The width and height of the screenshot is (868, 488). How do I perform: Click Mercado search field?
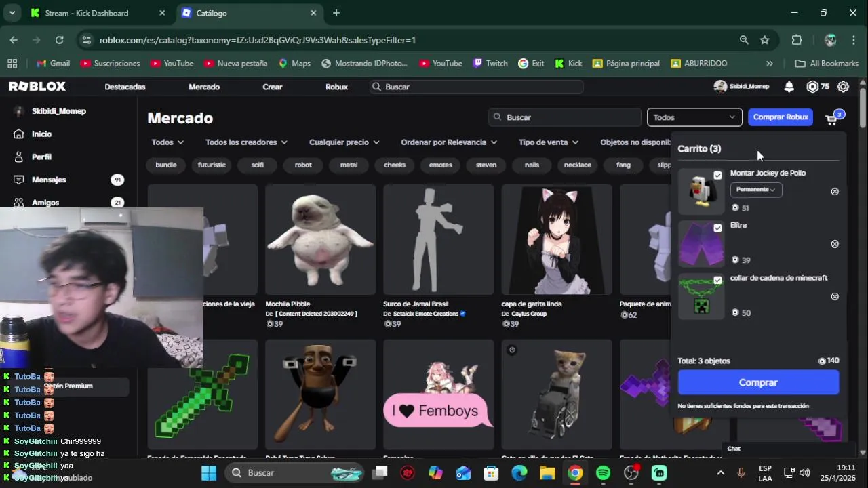[564, 117]
